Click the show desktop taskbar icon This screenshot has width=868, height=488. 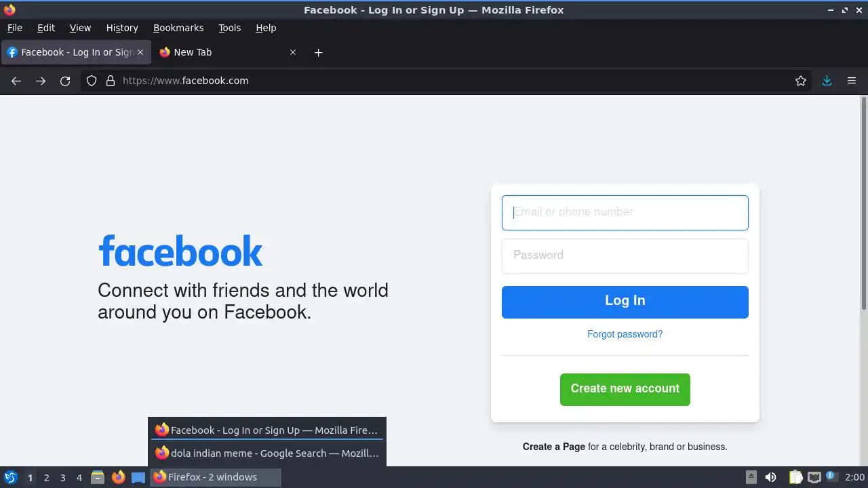(138, 477)
